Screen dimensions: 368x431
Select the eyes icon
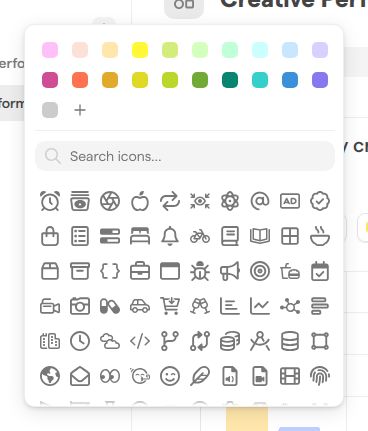point(110,376)
